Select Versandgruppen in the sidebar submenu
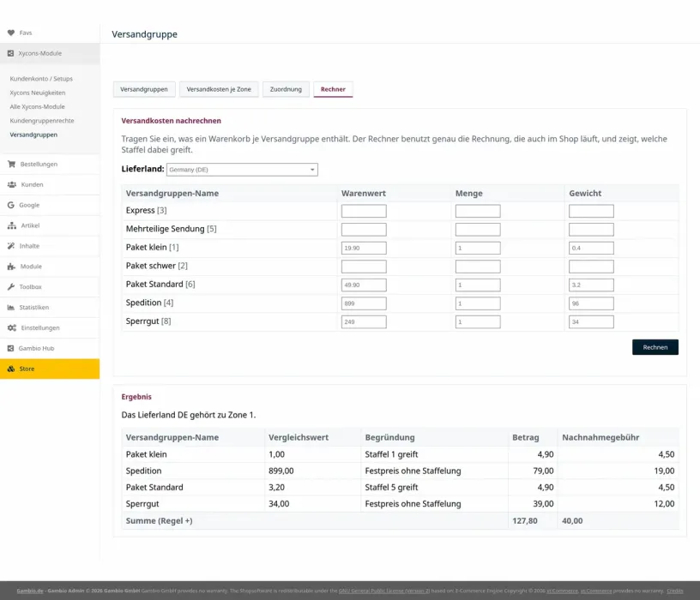 [33, 135]
